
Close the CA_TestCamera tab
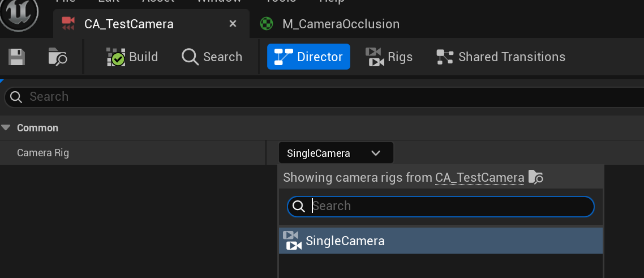[x=233, y=24]
